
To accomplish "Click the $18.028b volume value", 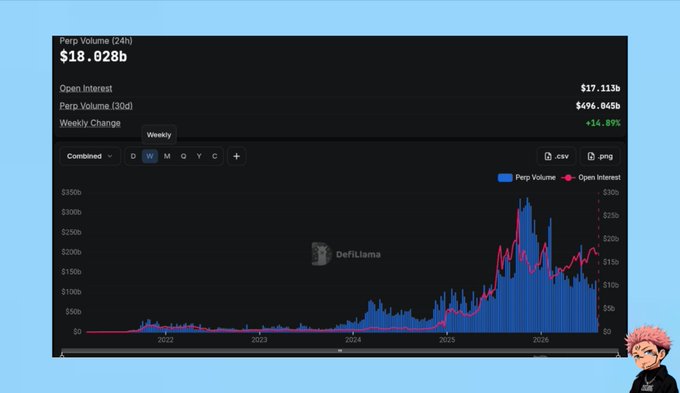I will coord(93,56).
